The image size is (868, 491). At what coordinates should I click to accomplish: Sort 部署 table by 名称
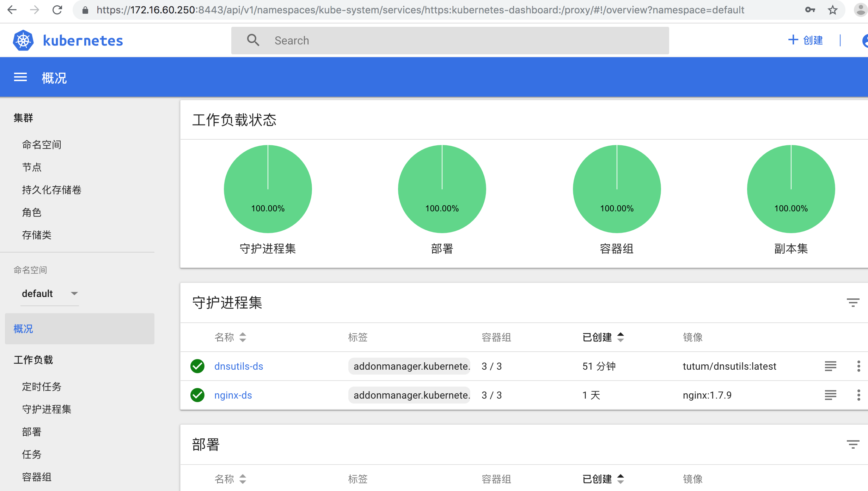pyautogui.click(x=231, y=479)
